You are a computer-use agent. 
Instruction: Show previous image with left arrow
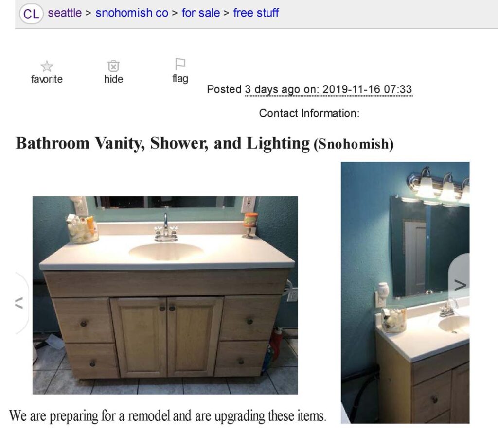click(x=19, y=303)
